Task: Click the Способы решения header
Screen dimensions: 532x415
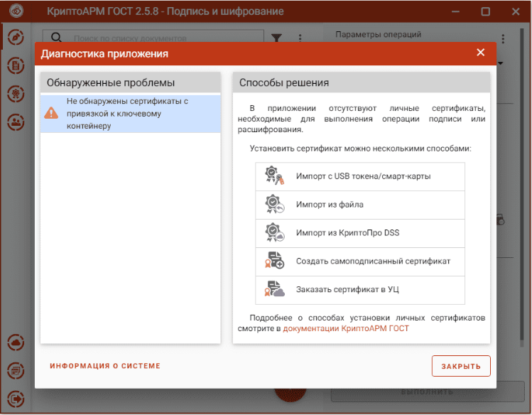Action: click(x=362, y=82)
